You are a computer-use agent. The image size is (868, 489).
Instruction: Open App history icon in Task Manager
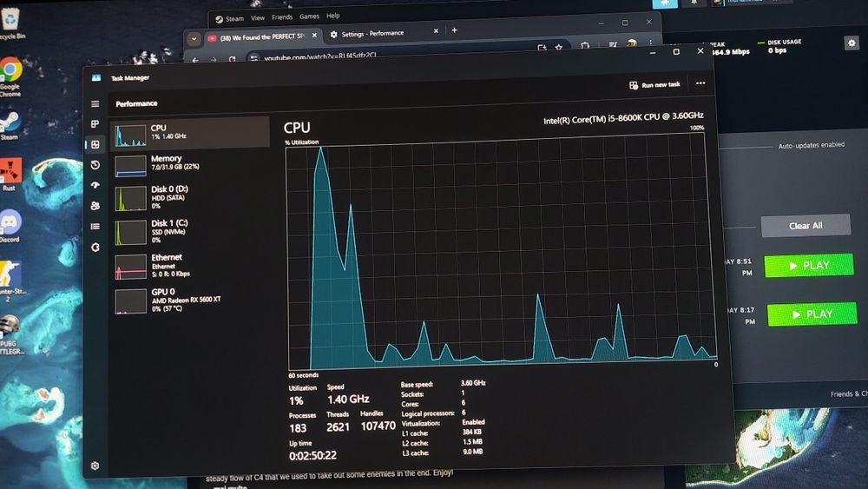(x=95, y=165)
